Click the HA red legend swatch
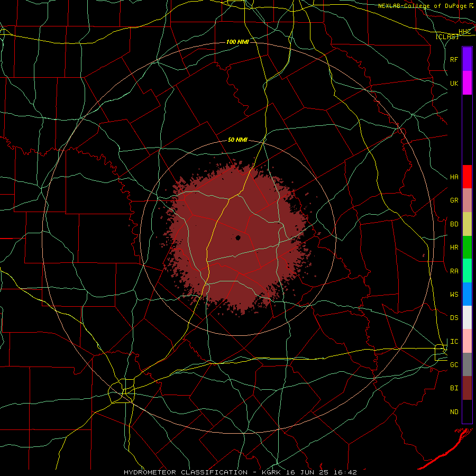 [x=467, y=177]
